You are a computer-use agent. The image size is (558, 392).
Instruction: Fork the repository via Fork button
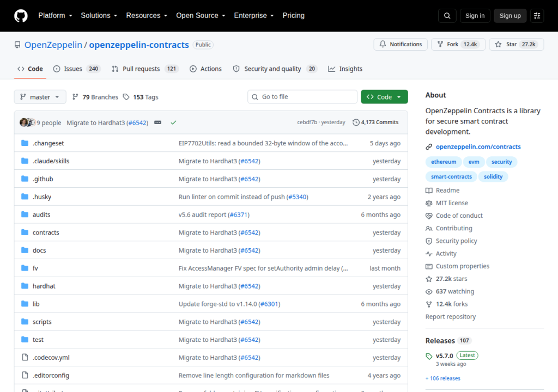point(458,44)
